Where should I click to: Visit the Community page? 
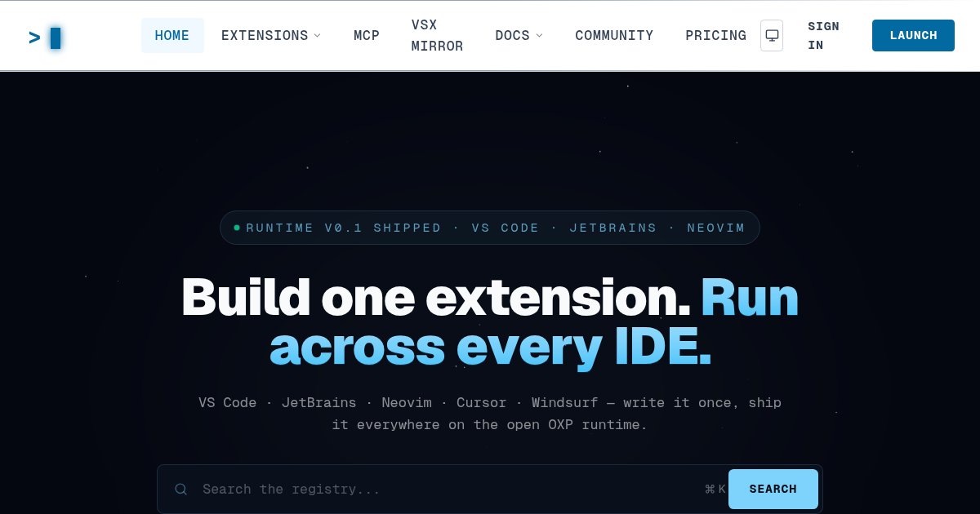pos(614,36)
